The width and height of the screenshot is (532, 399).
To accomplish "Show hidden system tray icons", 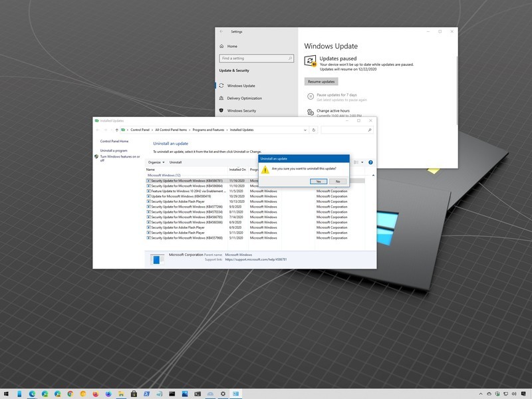I will (481, 394).
